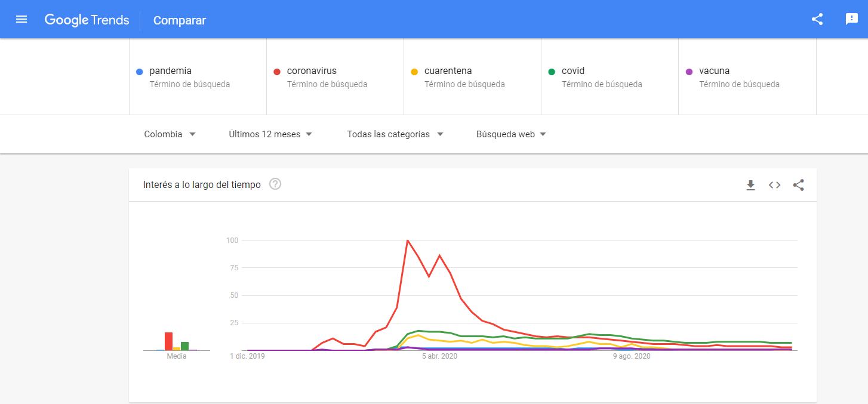Click the Interés a lo largo del tiempo heading
This screenshot has height=404, width=868.
tap(201, 184)
